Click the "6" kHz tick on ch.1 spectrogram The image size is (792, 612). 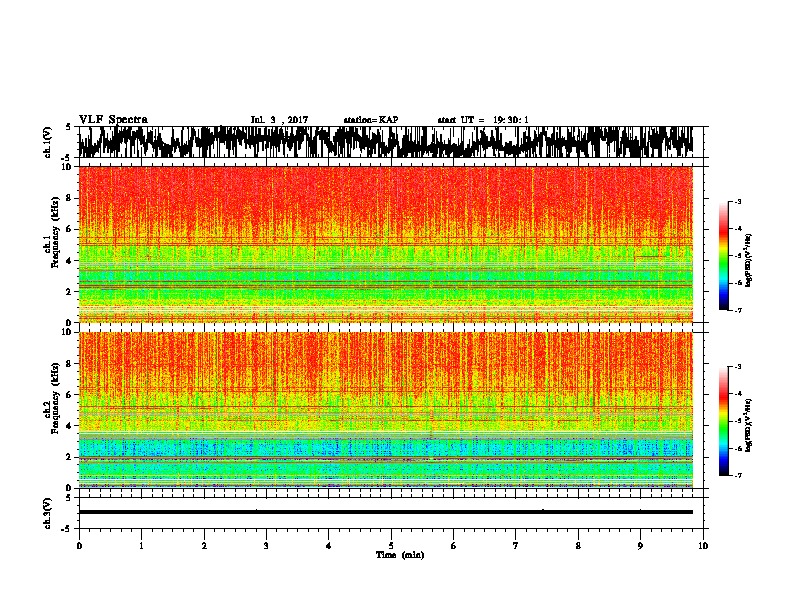71,229
